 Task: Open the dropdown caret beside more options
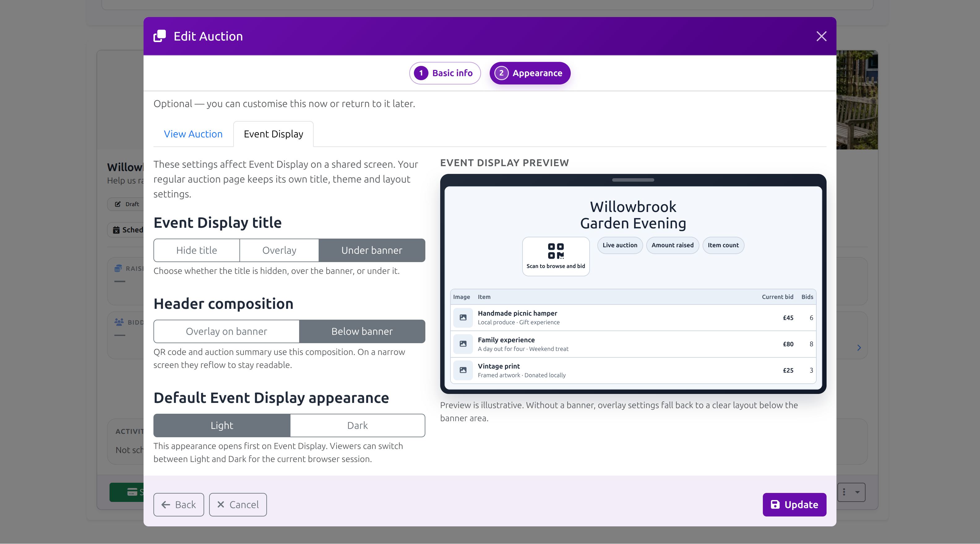coord(858,492)
